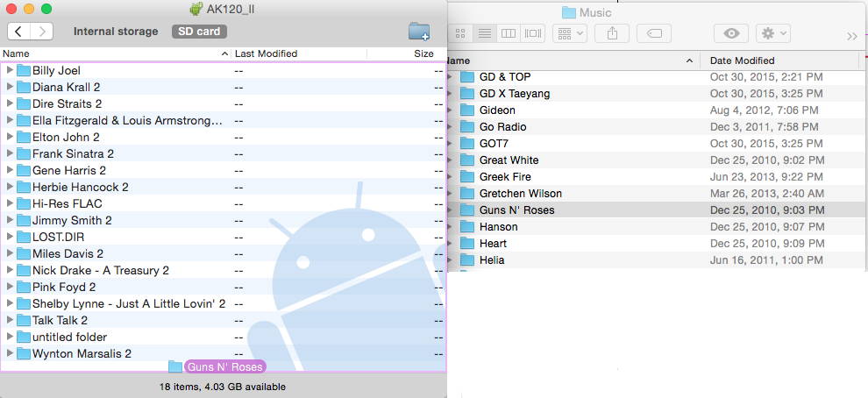868x398 pixels.
Task: Expand the Dire Straits 2 folder
Action: click(10, 103)
